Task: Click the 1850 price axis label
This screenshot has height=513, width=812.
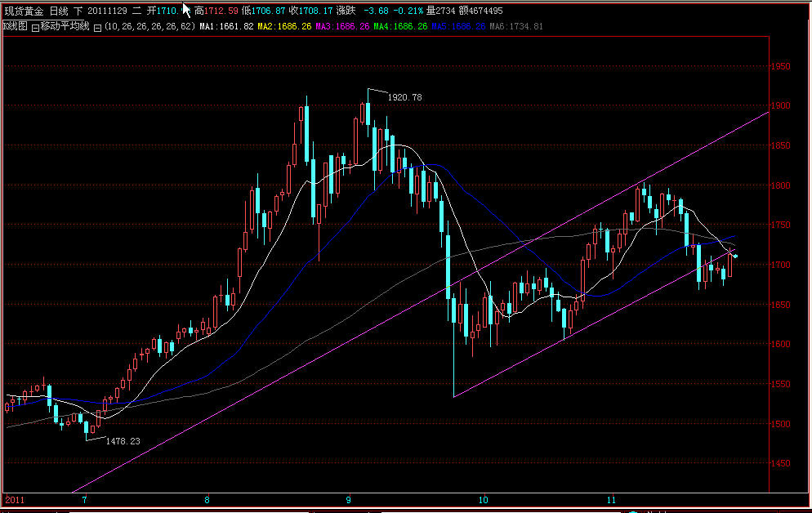Action: [780, 145]
